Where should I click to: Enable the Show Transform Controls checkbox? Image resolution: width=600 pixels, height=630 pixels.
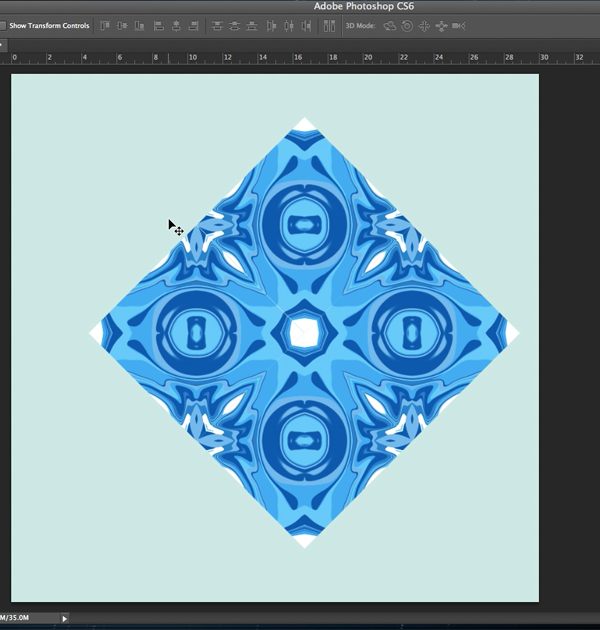click(3, 26)
